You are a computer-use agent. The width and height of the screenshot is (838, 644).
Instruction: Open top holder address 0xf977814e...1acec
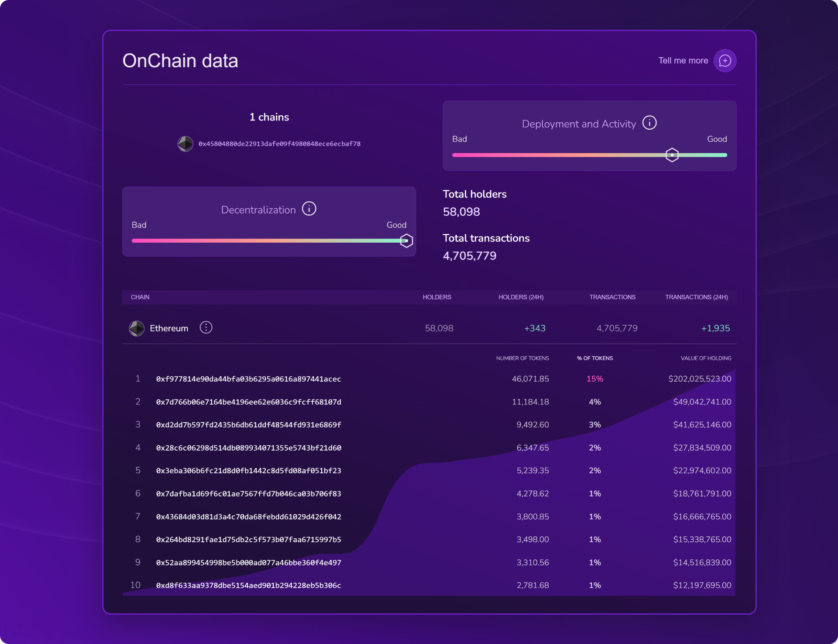pos(248,379)
